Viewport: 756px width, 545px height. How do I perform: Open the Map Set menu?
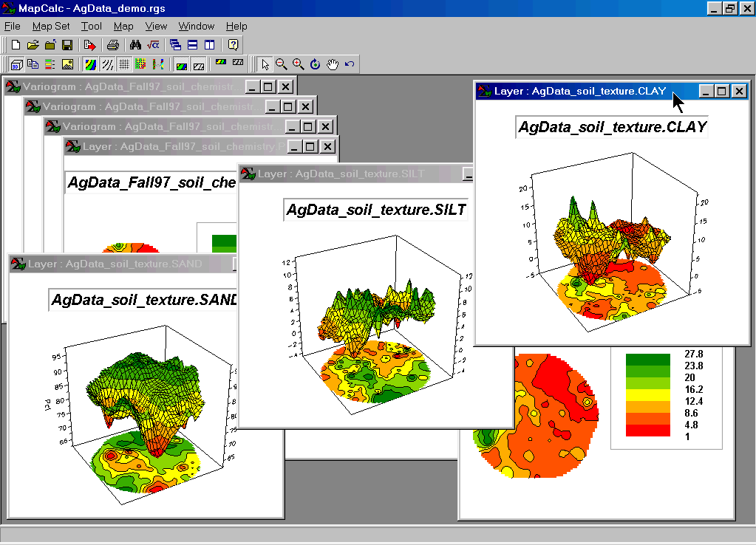[51, 26]
